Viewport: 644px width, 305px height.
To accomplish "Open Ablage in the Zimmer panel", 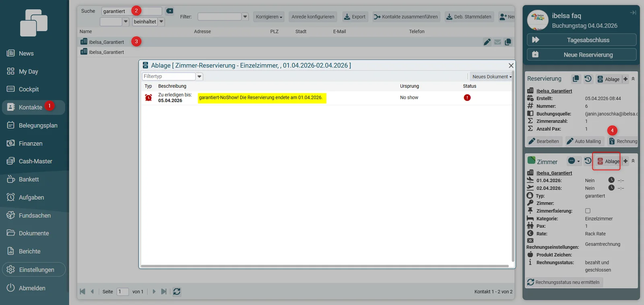I will (x=608, y=161).
